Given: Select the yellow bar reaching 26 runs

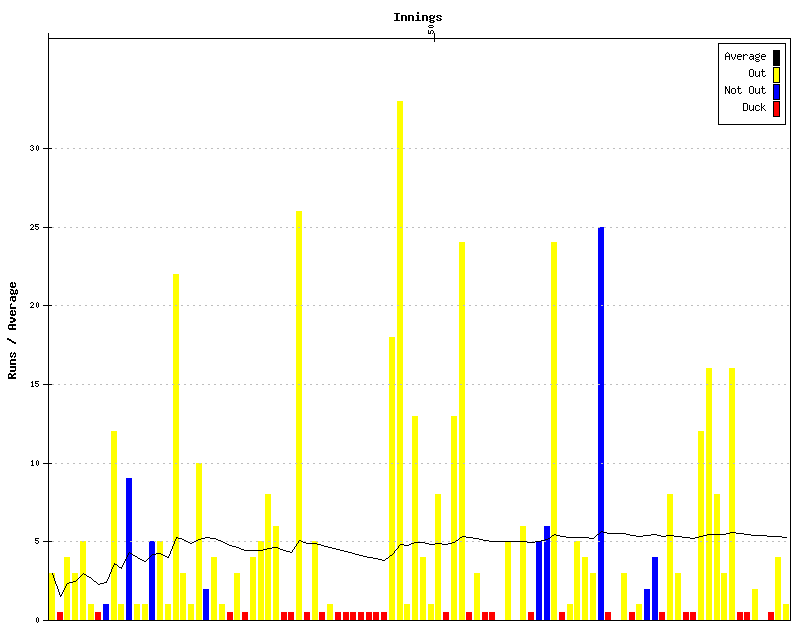Looking at the screenshot, I should tap(299, 415).
